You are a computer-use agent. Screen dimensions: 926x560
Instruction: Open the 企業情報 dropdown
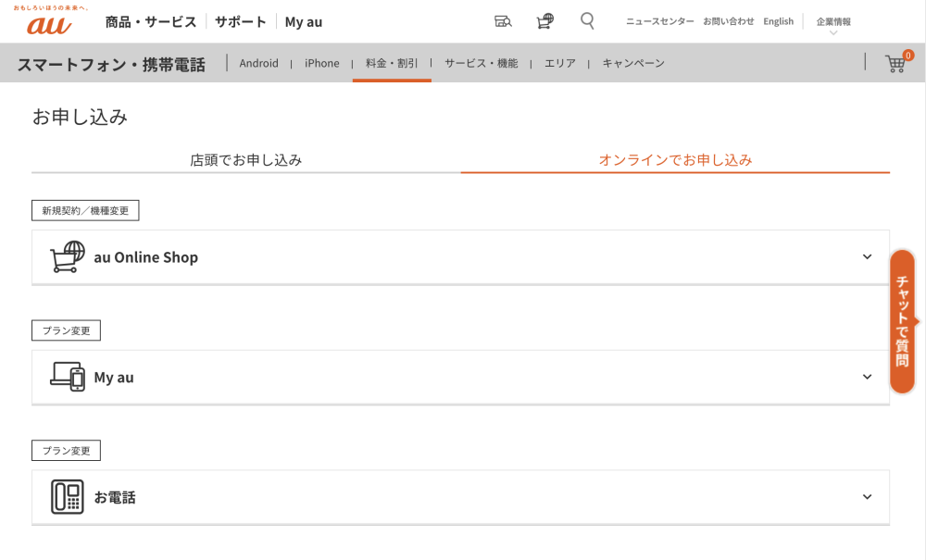click(x=833, y=22)
